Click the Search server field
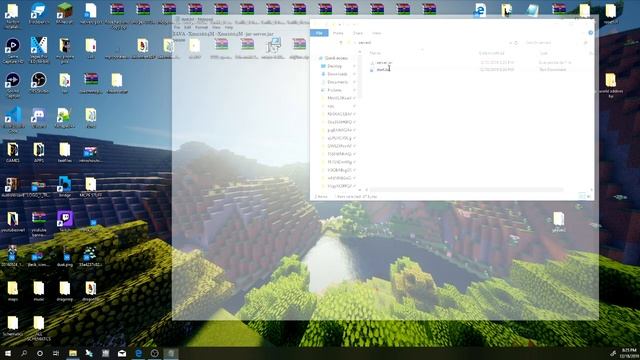This screenshot has width=640, height=360. click(x=555, y=42)
